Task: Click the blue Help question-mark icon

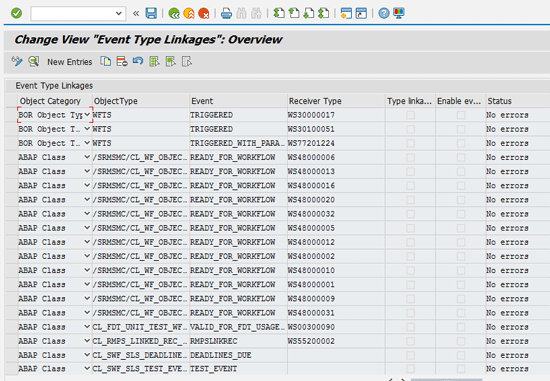Action: click(384, 13)
